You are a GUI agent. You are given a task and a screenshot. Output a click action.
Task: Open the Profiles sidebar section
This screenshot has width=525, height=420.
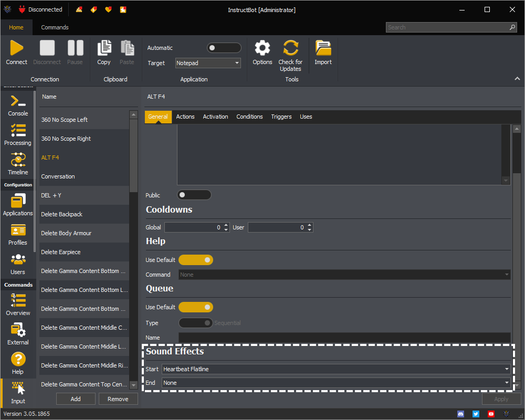tap(18, 235)
